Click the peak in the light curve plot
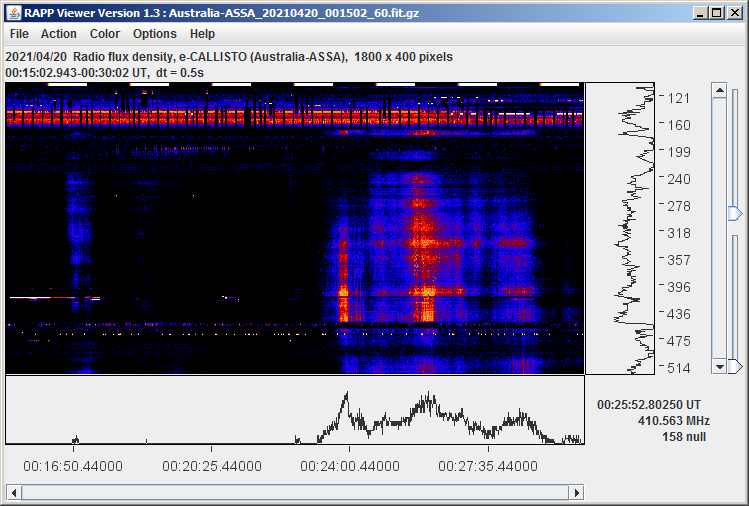Viewport: 749px width, 506px height. 344,395
